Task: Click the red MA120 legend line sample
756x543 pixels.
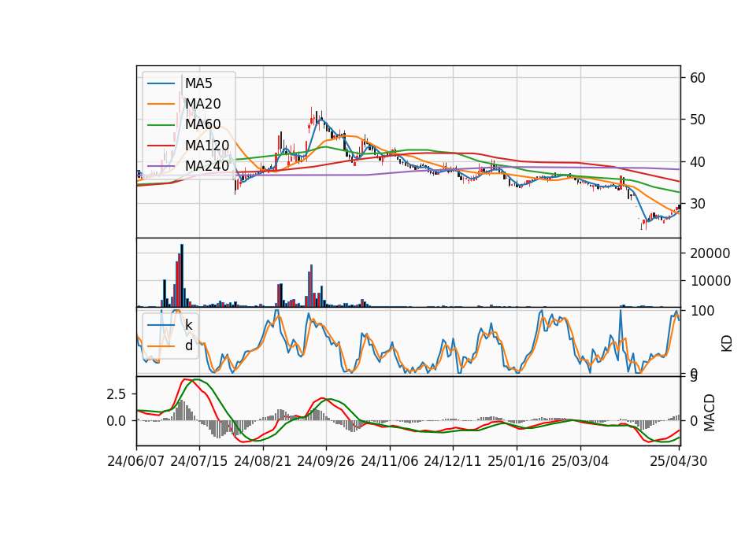Action: point(161,145)
